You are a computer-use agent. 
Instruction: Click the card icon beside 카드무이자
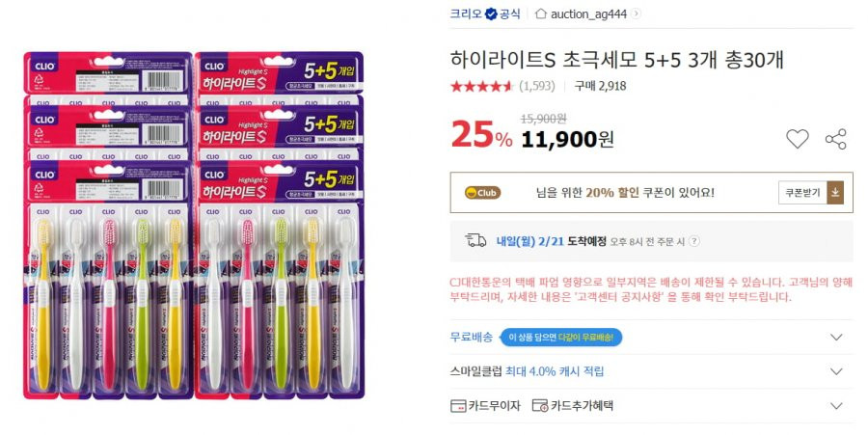(458, 406)
